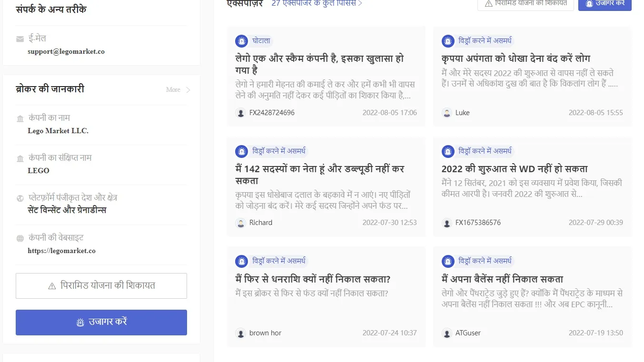Select the विड्रॉ करने में असमर्थ tag on Richard's card

click(279, 151)
